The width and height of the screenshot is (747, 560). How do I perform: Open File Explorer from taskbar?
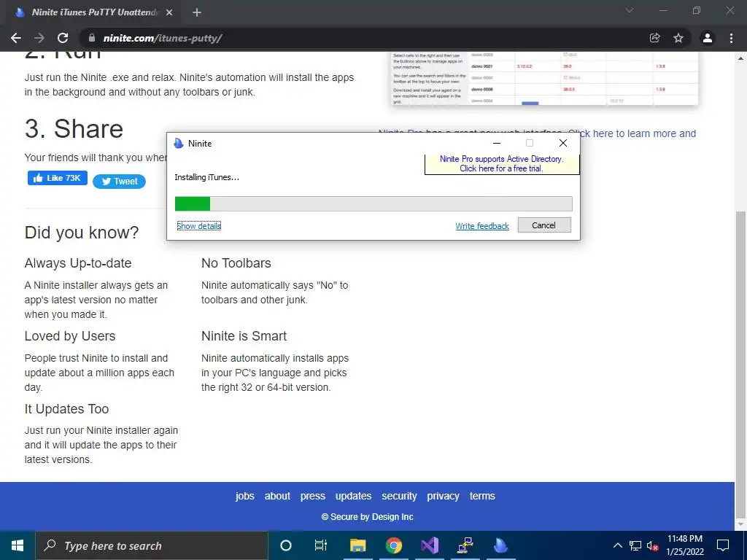click(357, 545)
